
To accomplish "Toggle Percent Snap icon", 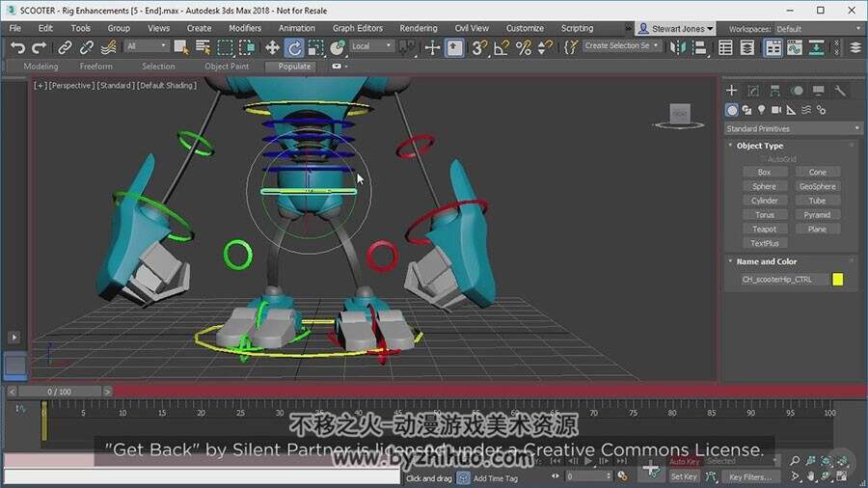I will point(523,48).
